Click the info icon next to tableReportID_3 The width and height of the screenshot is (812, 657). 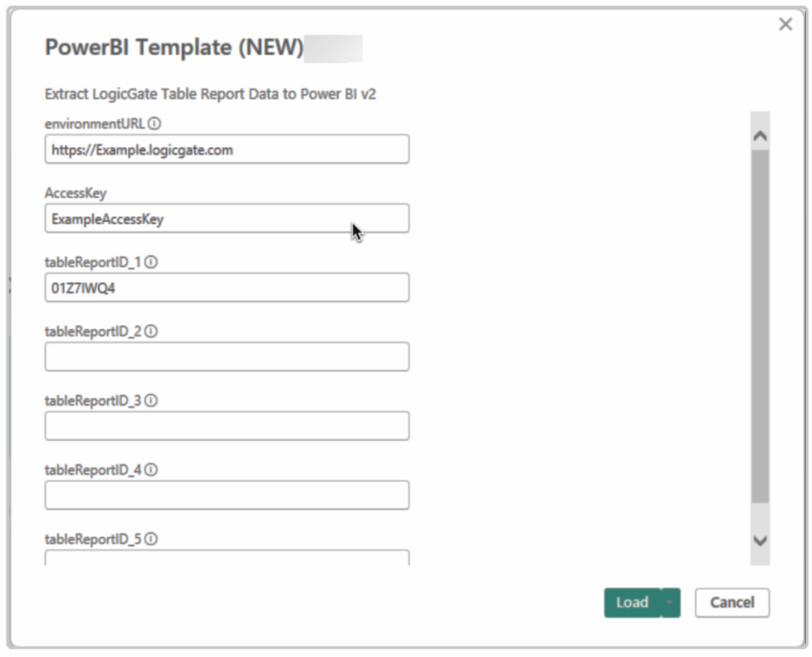[x=151, y=400]
